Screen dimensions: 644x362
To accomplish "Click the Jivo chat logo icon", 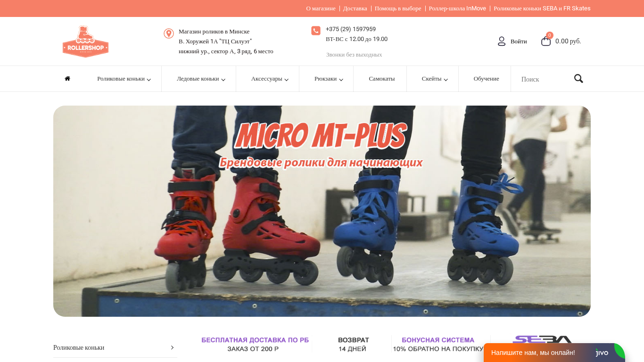I will click(602, 353).
